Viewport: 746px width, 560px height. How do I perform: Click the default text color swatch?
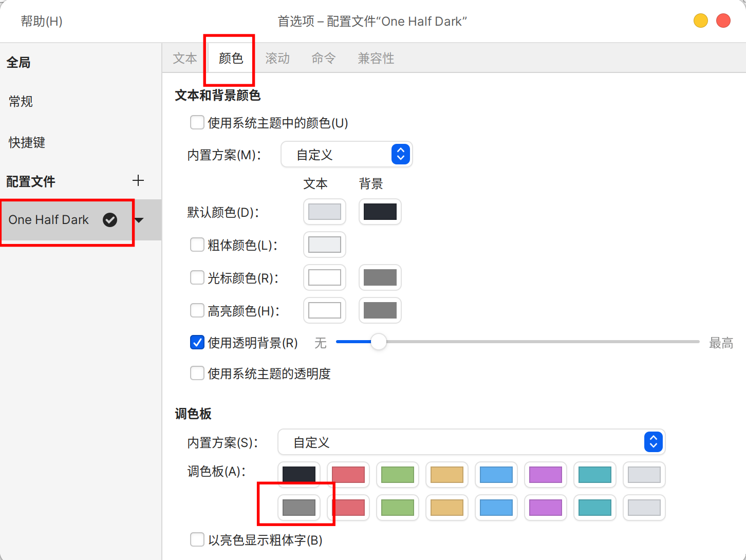[325, 212]
